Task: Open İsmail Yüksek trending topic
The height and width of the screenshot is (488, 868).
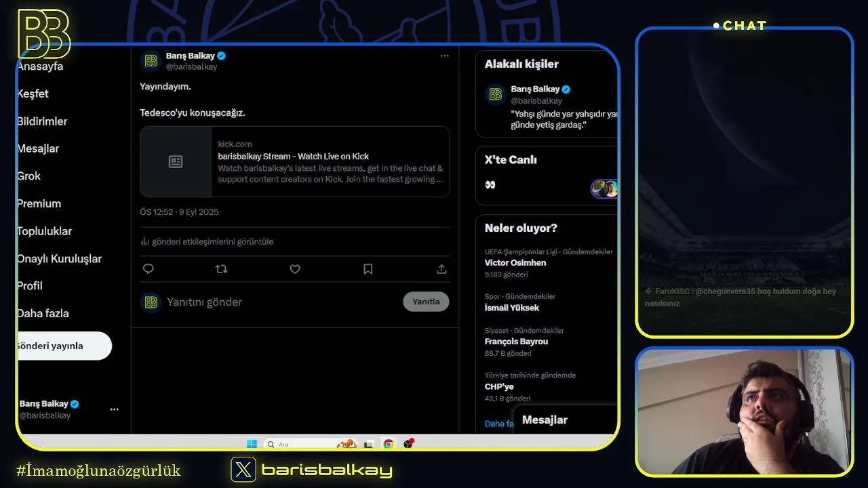Action: [512, 308]
